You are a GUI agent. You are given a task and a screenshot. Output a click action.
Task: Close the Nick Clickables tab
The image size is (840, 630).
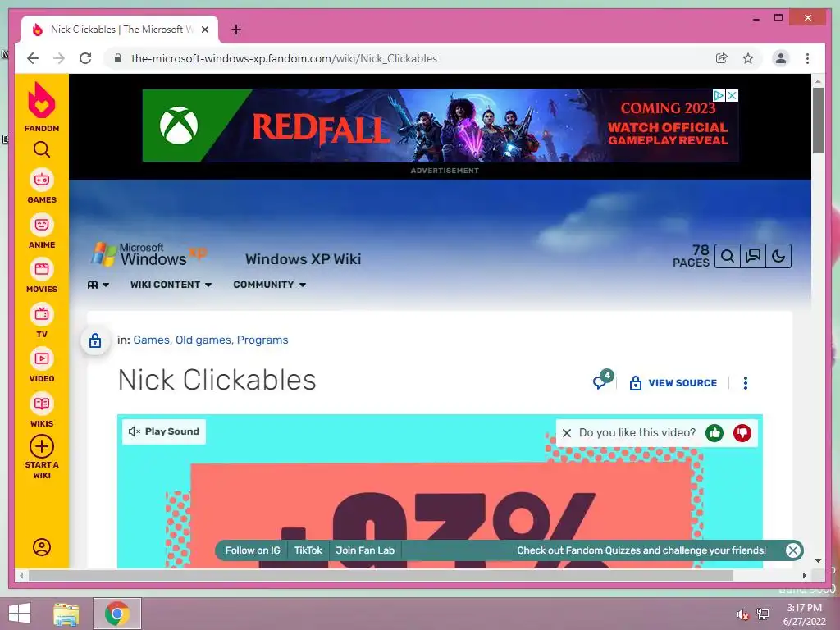(204, 30)
